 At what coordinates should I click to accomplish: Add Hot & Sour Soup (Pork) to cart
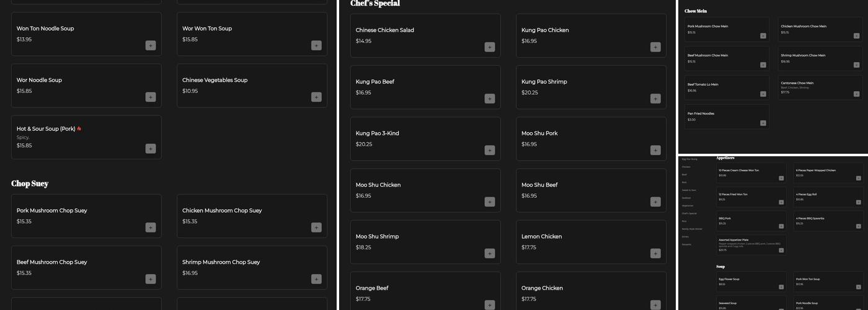[x=151, y=148]
